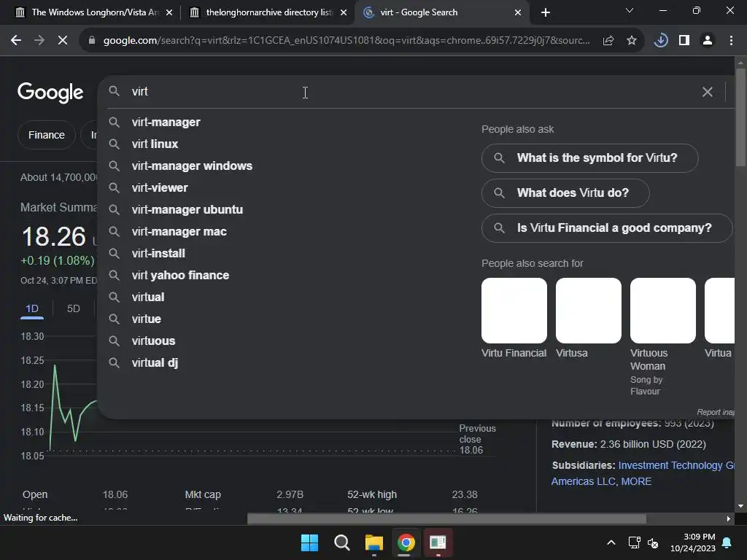Screen dimensions: 747x560
Task: Clear the search box with the X
Action: pyautogui.click(x=708, y=92)
